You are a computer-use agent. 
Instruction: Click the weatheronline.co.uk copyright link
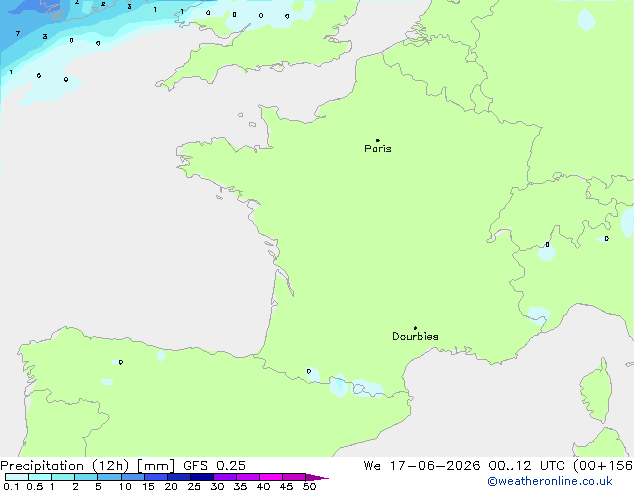coord(550,481)
